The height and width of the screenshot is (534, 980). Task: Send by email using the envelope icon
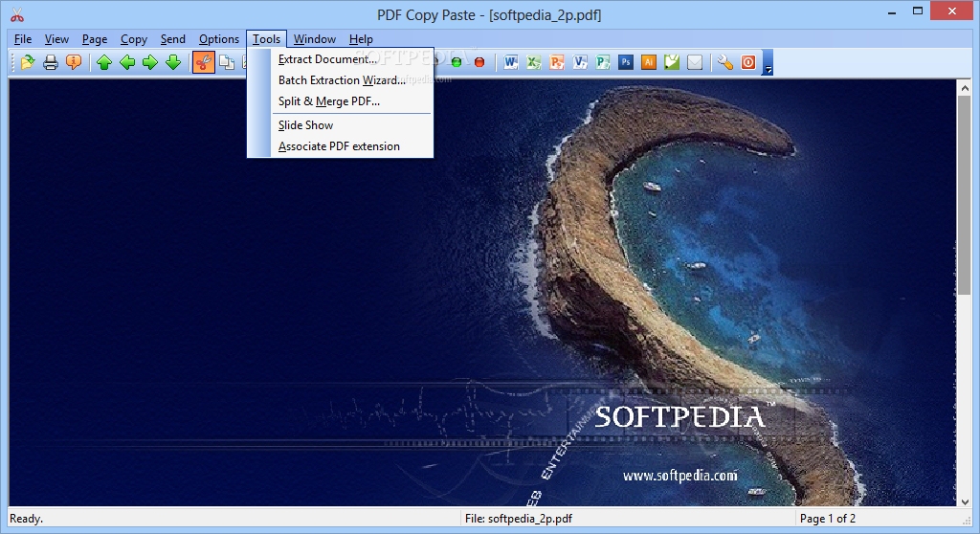pyautogui.click(x=695, y=62)
